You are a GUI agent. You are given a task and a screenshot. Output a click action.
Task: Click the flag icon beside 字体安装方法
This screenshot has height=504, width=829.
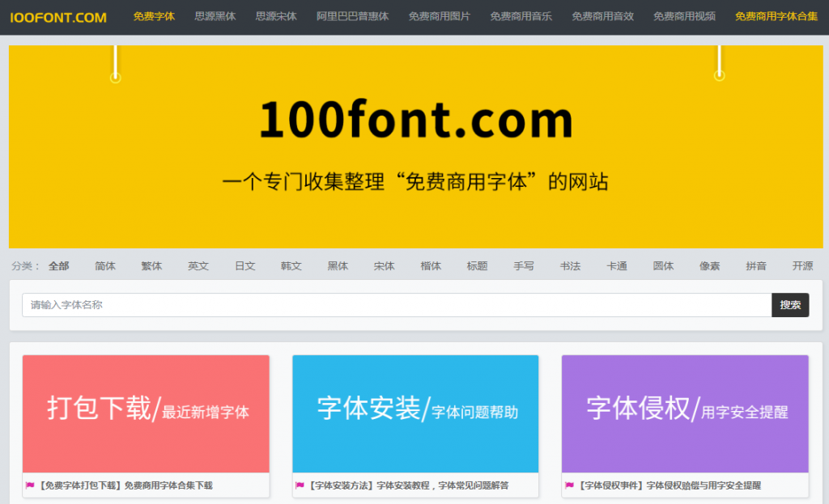tap(300, 485)
